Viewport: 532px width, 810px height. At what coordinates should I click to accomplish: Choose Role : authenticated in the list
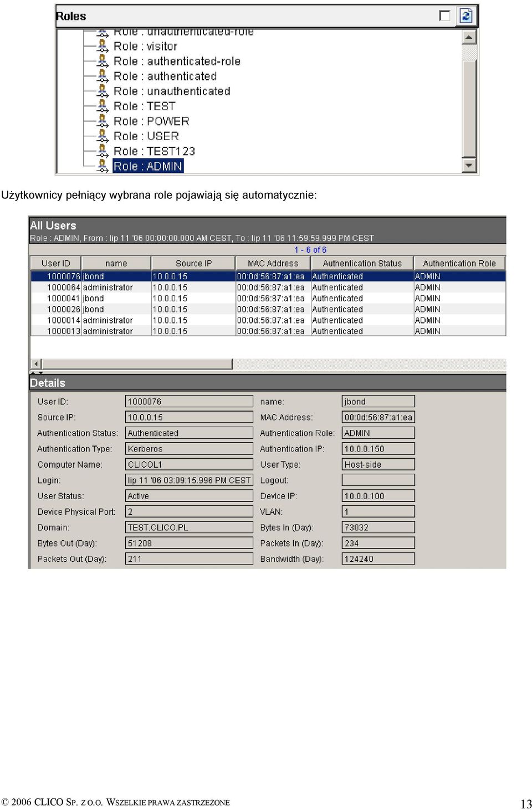click(x=165, y=76)
